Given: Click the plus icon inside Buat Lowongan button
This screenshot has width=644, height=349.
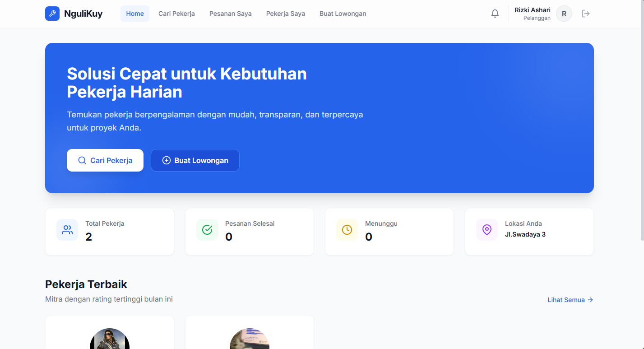Looking at the screenshot, I should pyautogui.click(x=166, y=160).
